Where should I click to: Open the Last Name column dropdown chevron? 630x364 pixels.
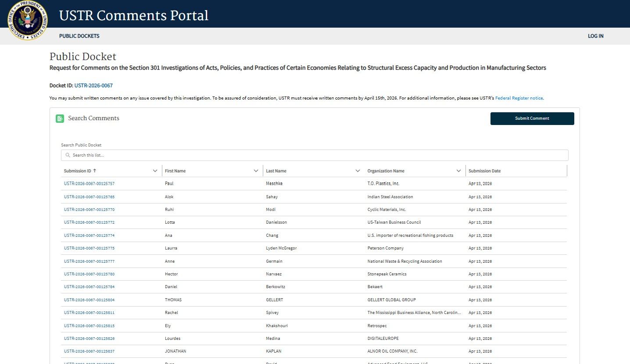pos(358,171)
